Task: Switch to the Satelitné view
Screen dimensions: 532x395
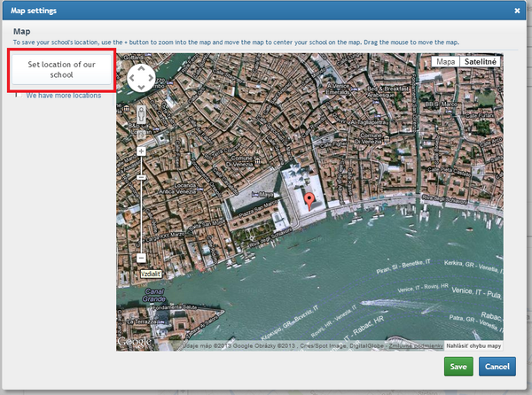Action: (480, 62)
